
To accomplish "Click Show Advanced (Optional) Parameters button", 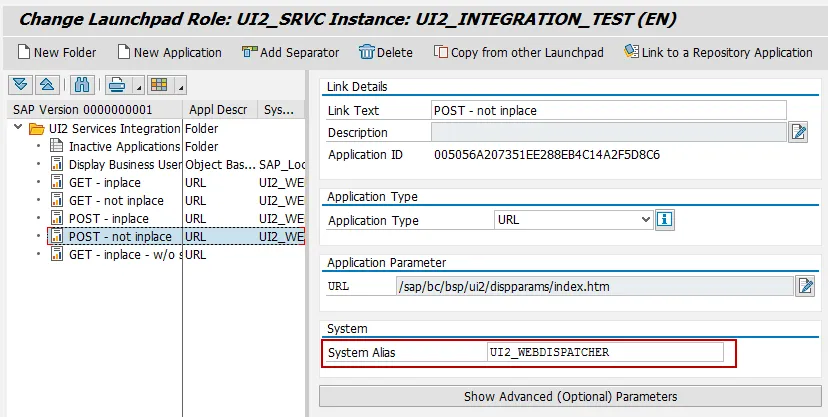I will (x=570, y=396).
